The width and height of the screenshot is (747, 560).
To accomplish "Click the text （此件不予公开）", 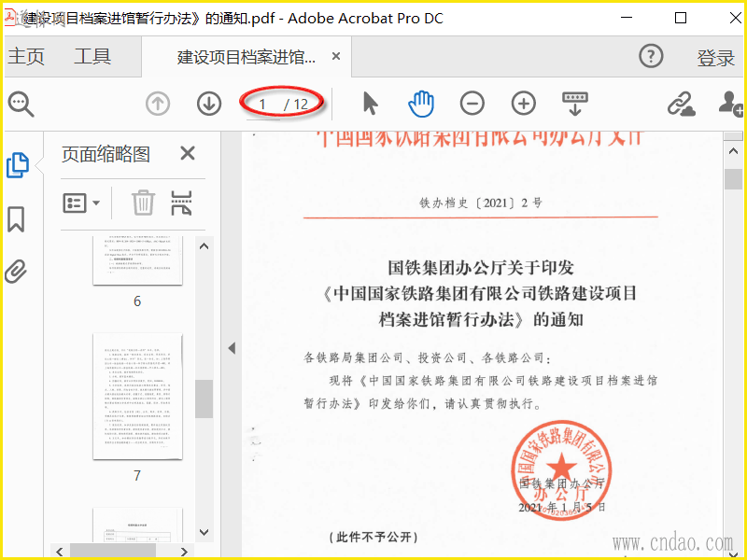I will [374, 538].
